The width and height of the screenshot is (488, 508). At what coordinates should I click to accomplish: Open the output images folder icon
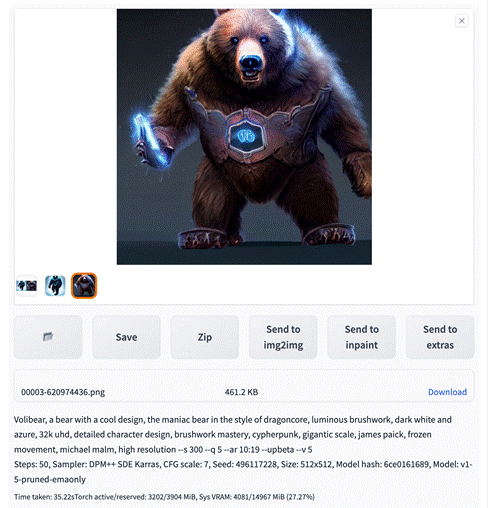click(x=48, y=337)
